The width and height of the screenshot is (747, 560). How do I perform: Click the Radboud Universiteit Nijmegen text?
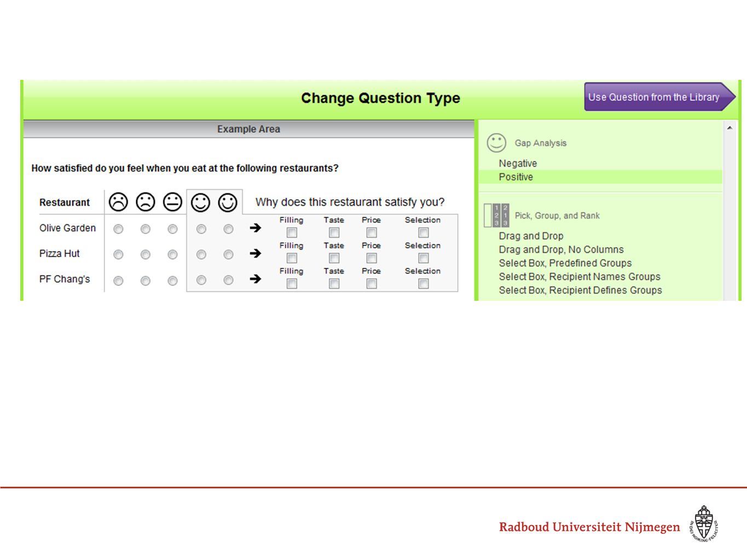(589, 527)
